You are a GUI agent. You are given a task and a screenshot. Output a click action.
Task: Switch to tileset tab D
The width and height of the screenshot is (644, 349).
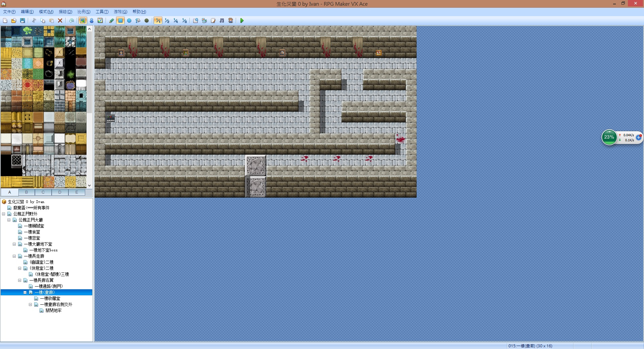click(x=60, y=192)
